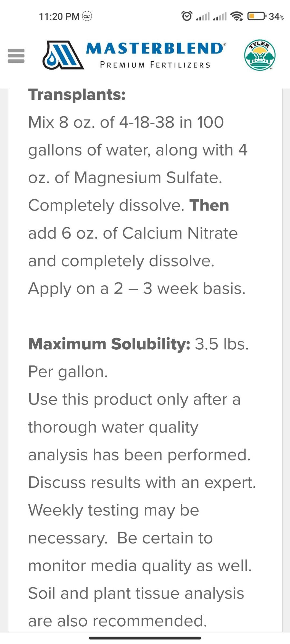
Task: Tap the alarm clock status icon
Action: pos(187,16)
